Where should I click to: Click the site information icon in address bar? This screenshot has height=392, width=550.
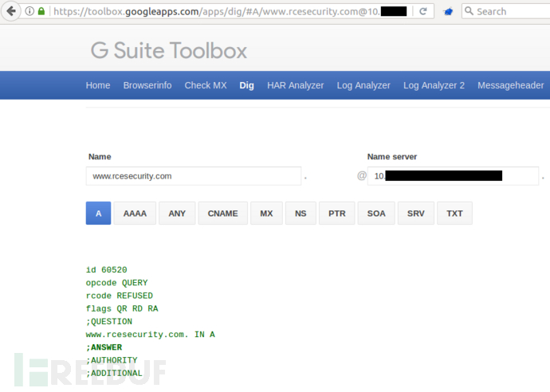pyautogui.click(x=29, y=11)
